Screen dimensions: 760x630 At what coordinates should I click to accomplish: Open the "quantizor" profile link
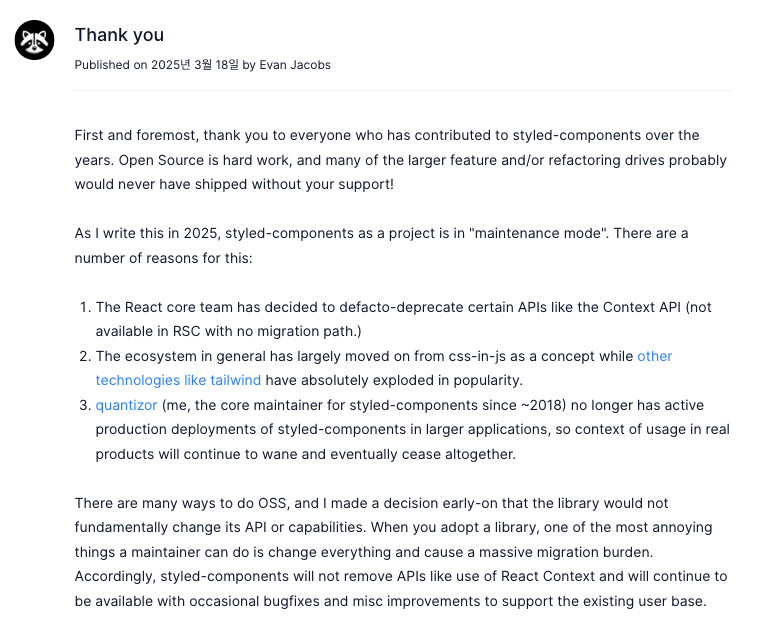(126, 405)
